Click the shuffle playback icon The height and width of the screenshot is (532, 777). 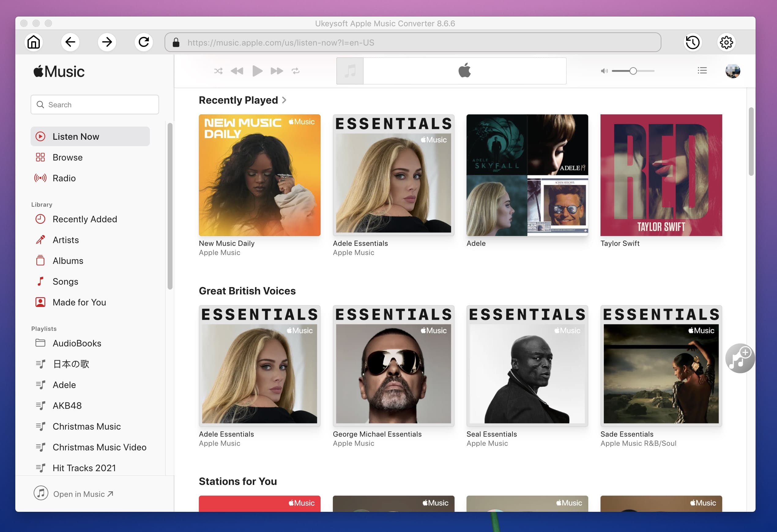pyautogui.click(x=218, y=71)
